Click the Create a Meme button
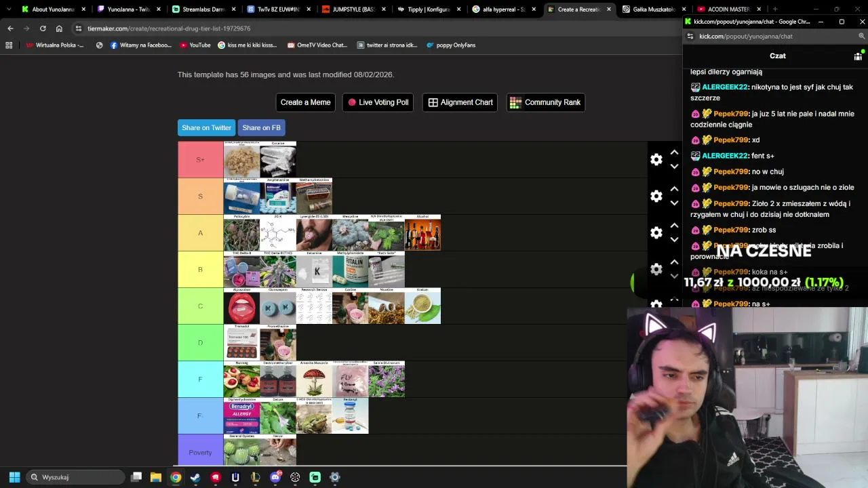 click(305, 102)
